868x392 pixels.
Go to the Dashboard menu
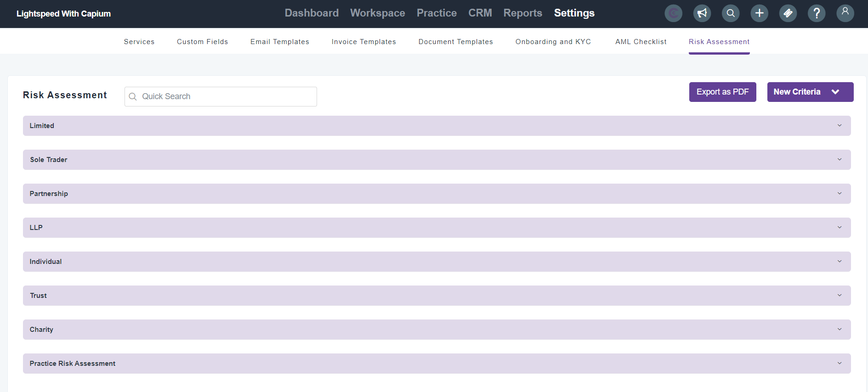(312, 13)
